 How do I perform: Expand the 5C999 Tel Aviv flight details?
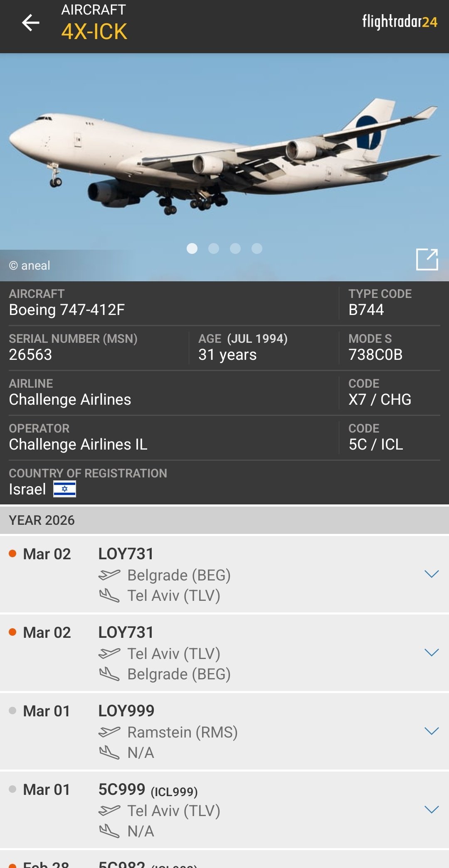pos(432,810)
